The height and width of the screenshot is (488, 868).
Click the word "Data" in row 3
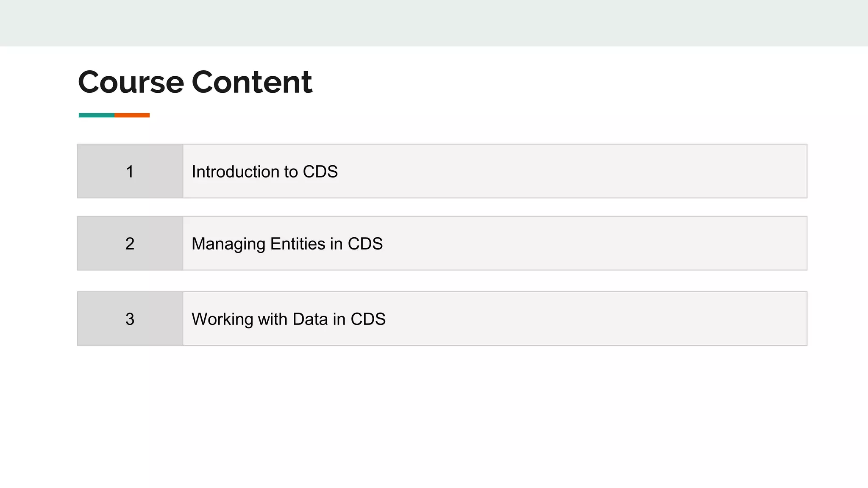310,319
